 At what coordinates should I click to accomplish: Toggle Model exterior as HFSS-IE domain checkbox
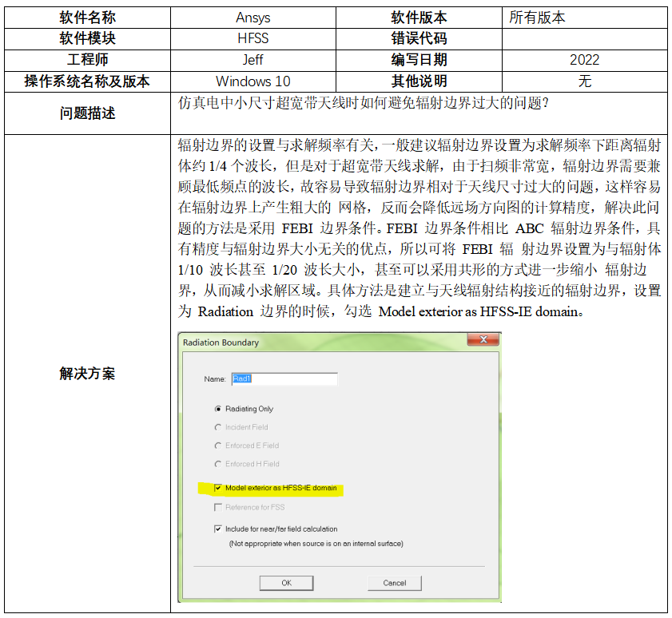218,488
